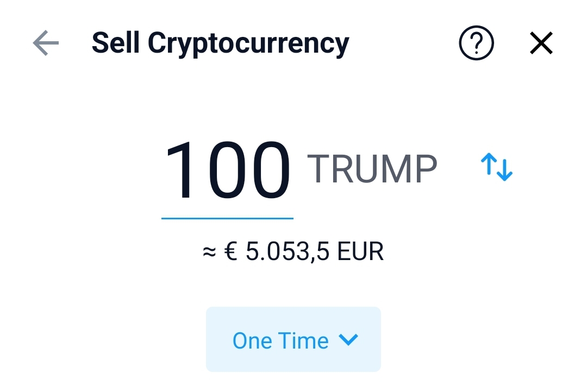
Task: Go back using the left arrow
Action: point(46,43)
